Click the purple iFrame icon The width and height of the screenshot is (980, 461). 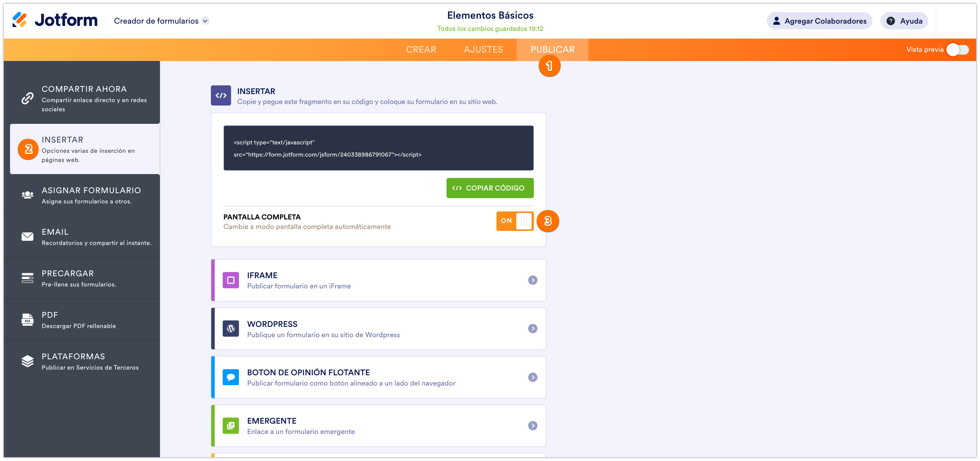pyautogui.click(x=231, y=280)
